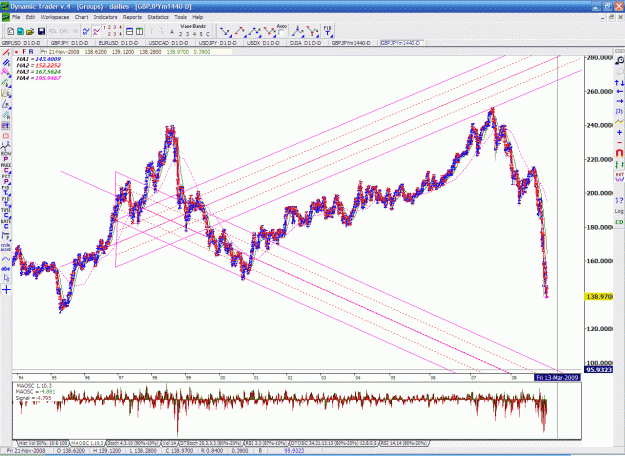This screenshot has width=625, height=456.
Task: Switch to GBPUSD D1D-D chart tab
Action: [x=21, y=43]
